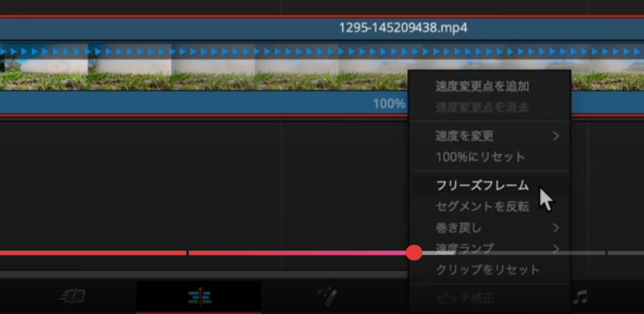Click 100%にリセット in the context menu
Viewport: 644px width, 314px height.
(x=480, y=157)
